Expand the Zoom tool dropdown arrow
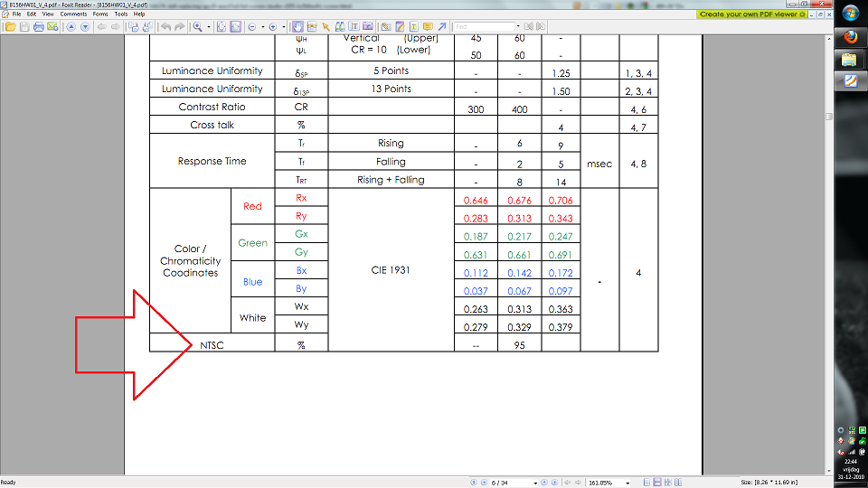This screenshot has width=868, height=488. point(209,26)
